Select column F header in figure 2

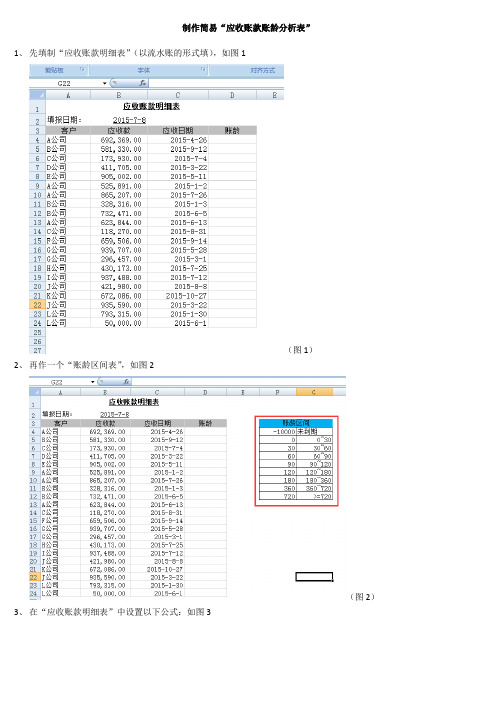tap(278, 392)
